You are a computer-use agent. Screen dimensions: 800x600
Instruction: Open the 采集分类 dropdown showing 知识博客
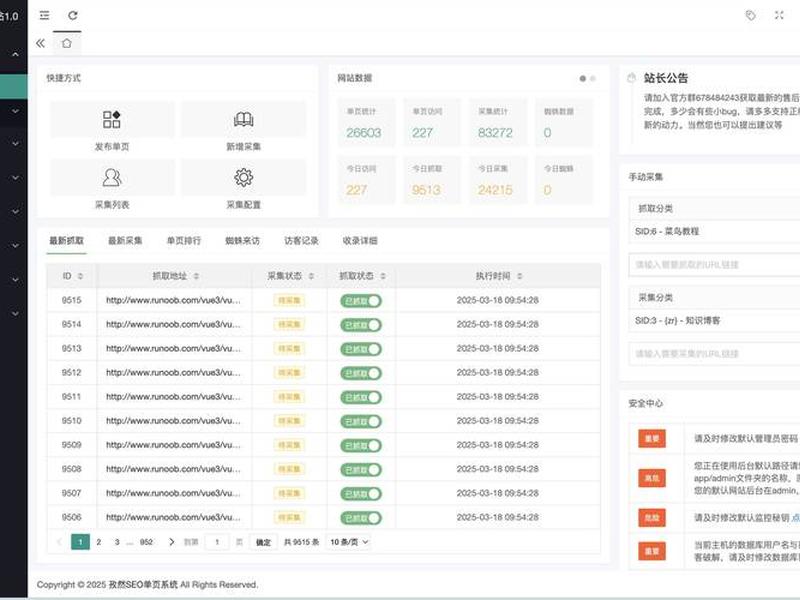click(x=714, y=320)
